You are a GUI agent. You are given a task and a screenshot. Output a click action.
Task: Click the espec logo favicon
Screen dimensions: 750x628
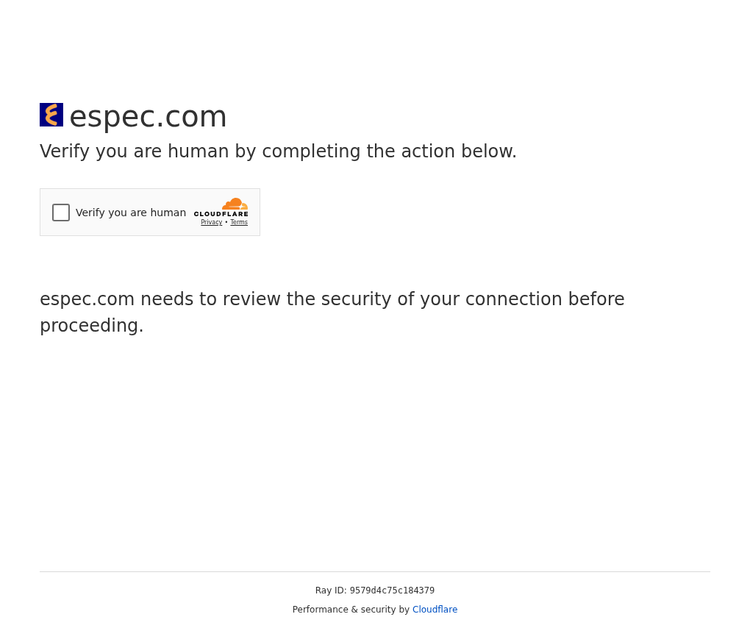[51, 115]
